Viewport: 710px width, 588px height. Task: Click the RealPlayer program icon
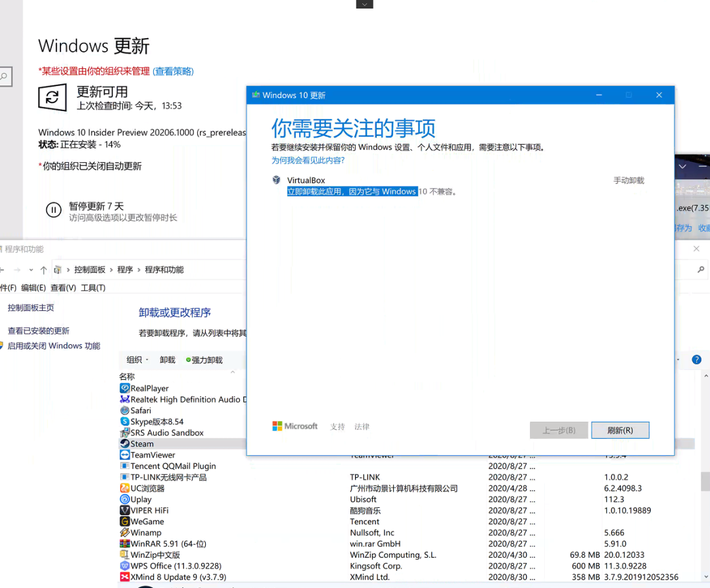point(124,388)
